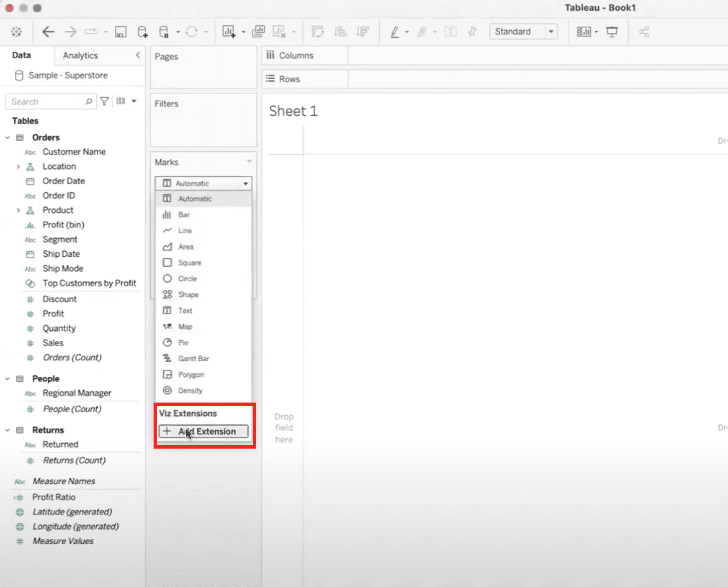Expand the Location hierarchy
Screen dimensions: 728x587
[18, 167]
